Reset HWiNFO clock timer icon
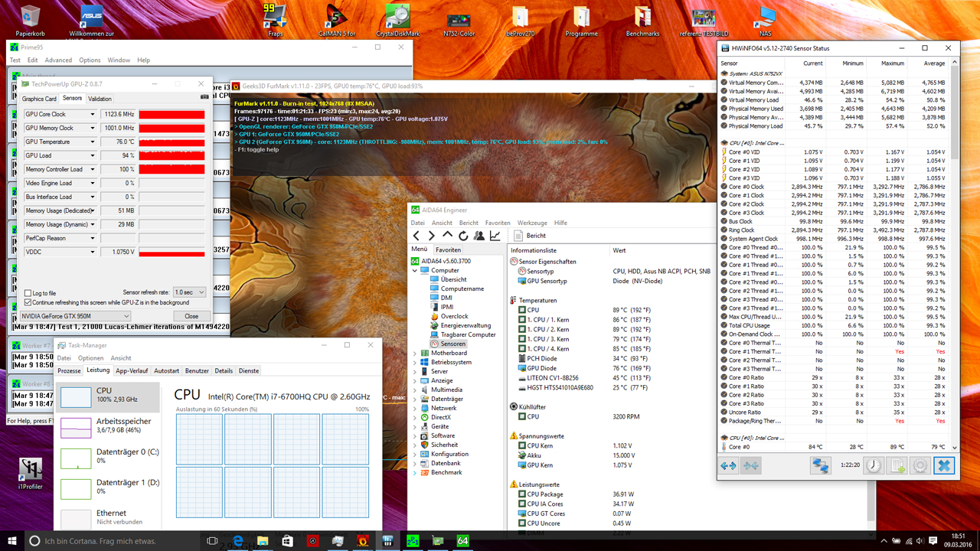This screenshot has width=980, height=551. tap(874, 465)
